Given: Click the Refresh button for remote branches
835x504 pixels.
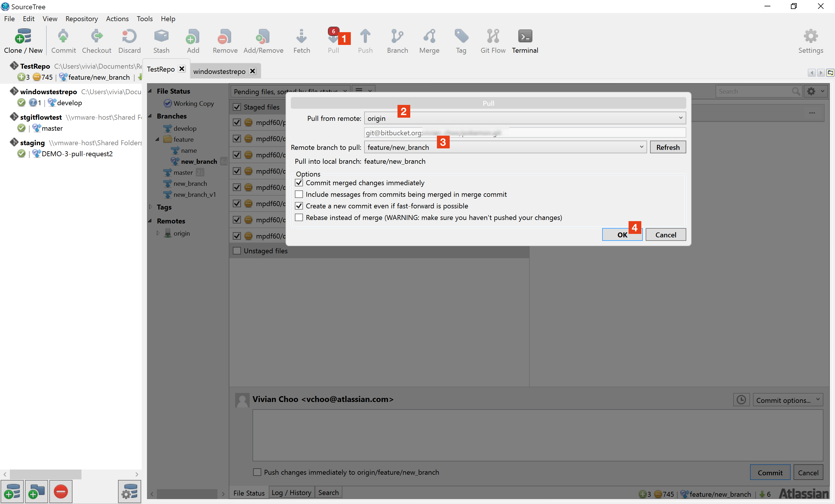Looking at the screenshot, I should pyautogui.click(x=668, y=147).
